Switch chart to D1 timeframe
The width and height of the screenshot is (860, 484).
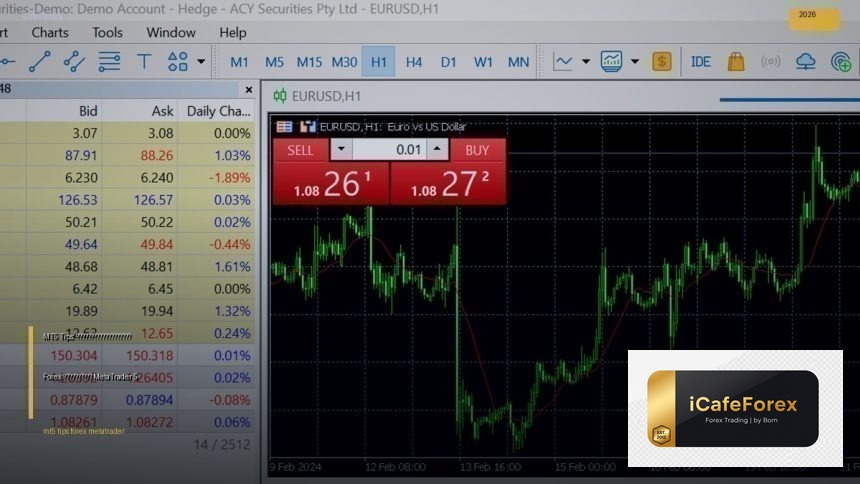(449, 62)
